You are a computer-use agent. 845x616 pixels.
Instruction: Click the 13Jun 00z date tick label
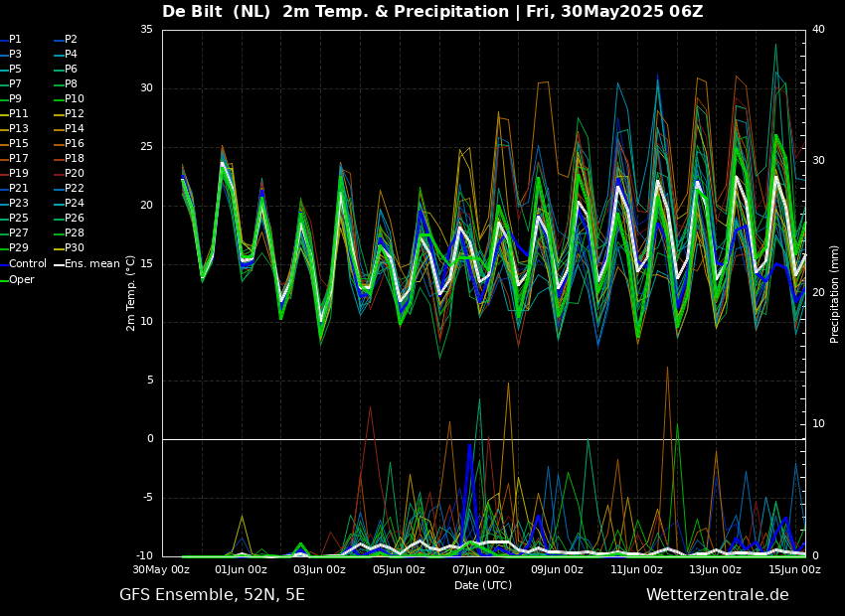pos(715,570)
